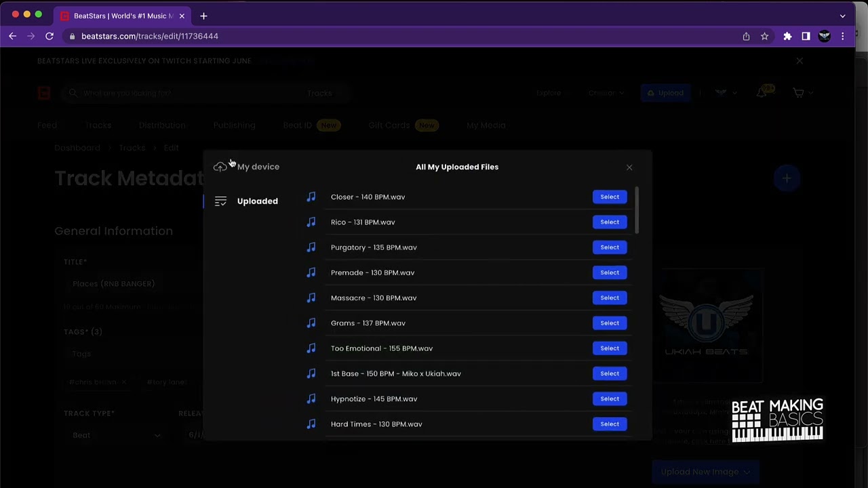
Task: Open the shopping cart icon
Action: tap(799, 93)
